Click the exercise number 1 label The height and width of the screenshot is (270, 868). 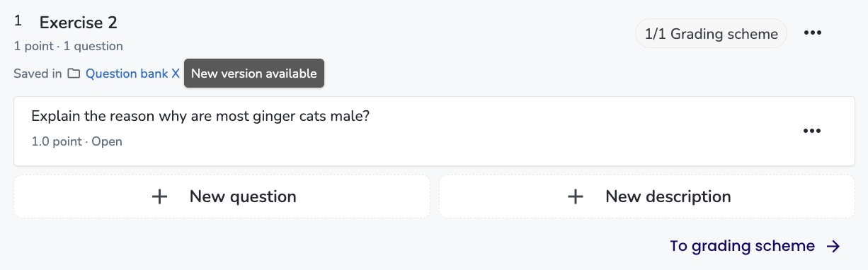[18, 22]
